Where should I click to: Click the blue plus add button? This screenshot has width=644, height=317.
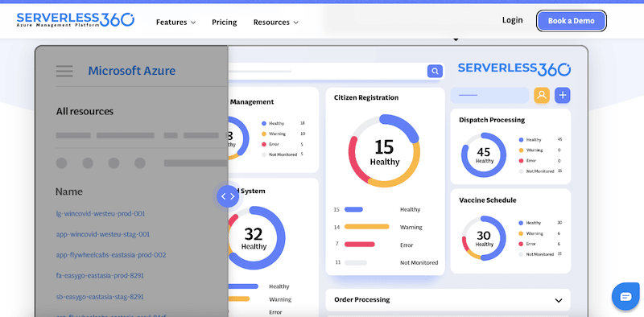(562, 95)
